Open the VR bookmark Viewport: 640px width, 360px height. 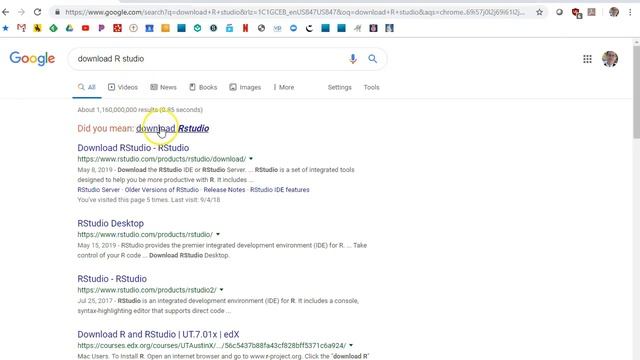(278, 28)
